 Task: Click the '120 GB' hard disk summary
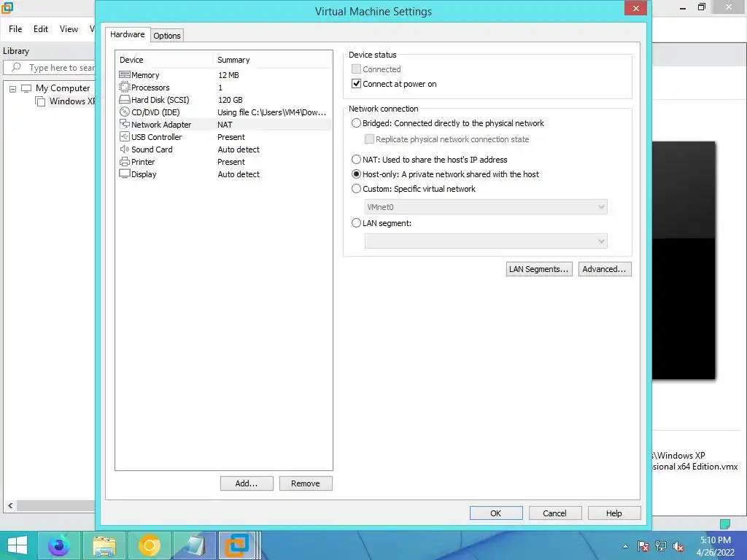[x=230, y=99]
